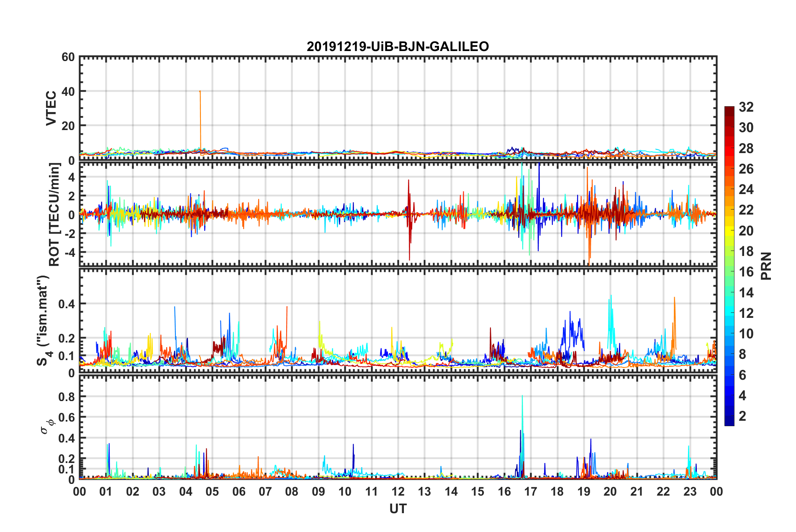Select colorbar tick label 16
796x532 pixels.
pos(746,272)
